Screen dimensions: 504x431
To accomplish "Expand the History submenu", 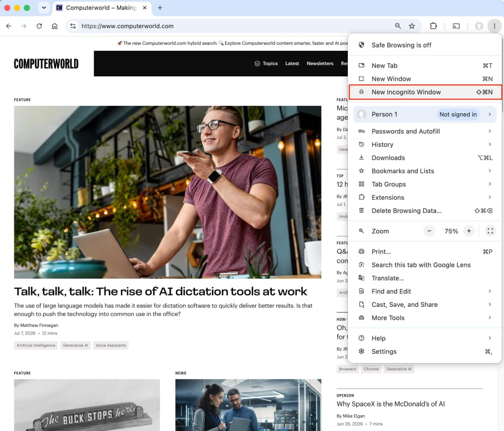I will point(425,145).
